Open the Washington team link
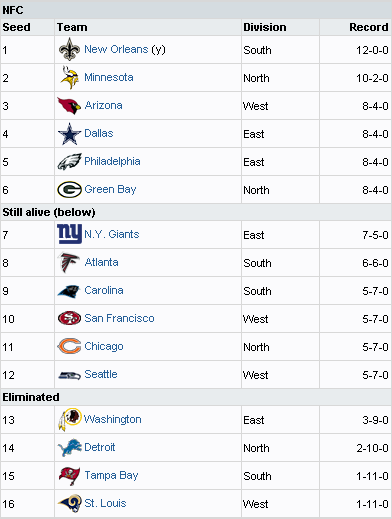This screenshot has width=392, height=519. (112, 419)
